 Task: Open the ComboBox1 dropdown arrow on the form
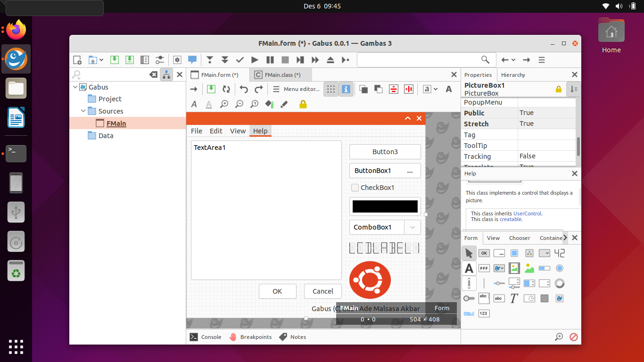pyautogui.click(x=413, y=227)
